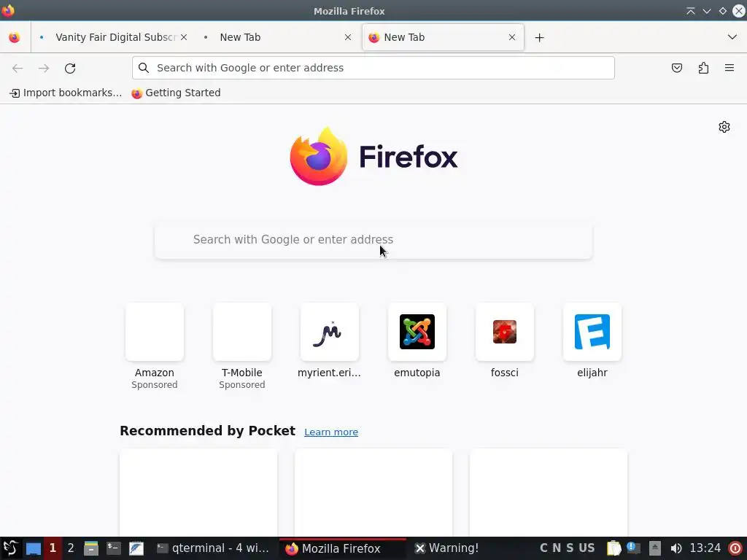The height and width of the screenshot is (560, 747).
Task: Shade the window using the title bar arrow
Action: pos(690,11)
